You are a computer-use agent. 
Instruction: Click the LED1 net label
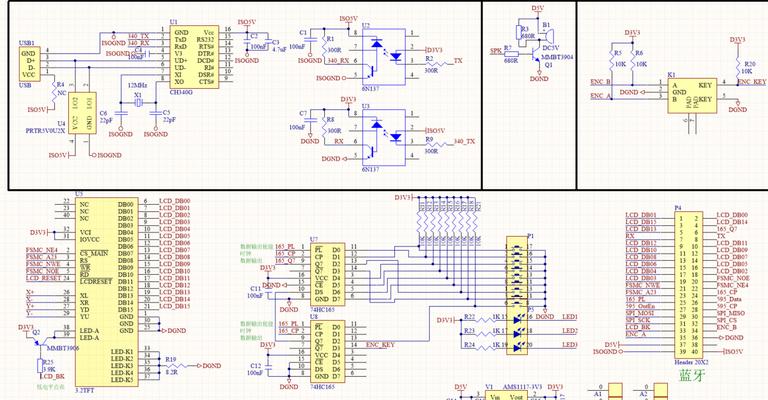570,317
